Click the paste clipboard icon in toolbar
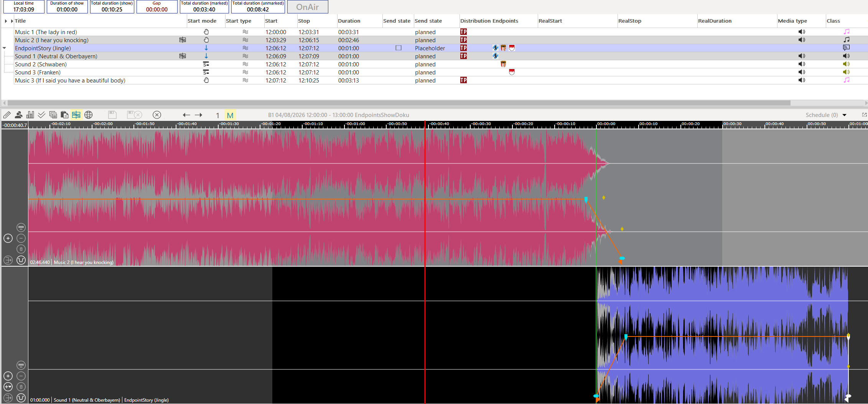This screenshot has height=404, width=868. click(x=64, y=115)
